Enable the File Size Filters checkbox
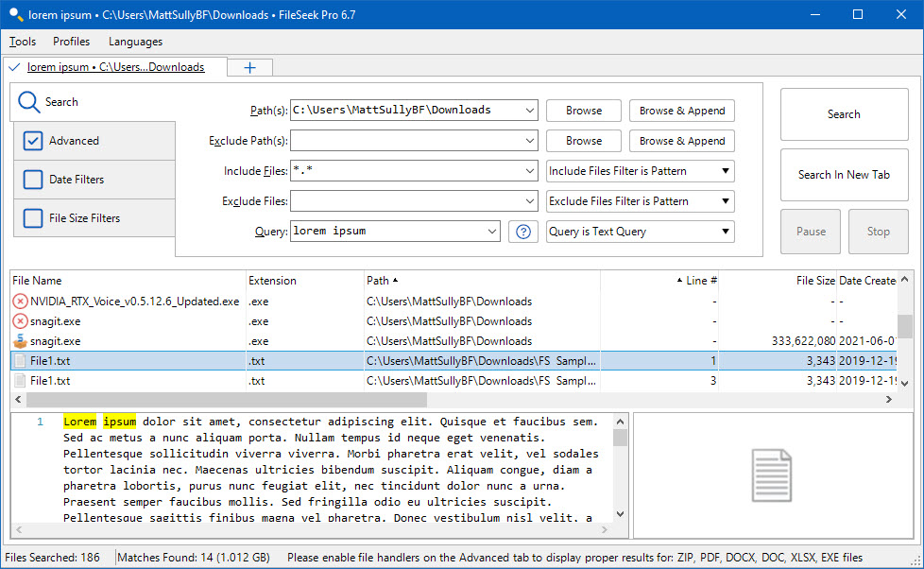Viewport: 924px width, 569px height. pos(33,218)
